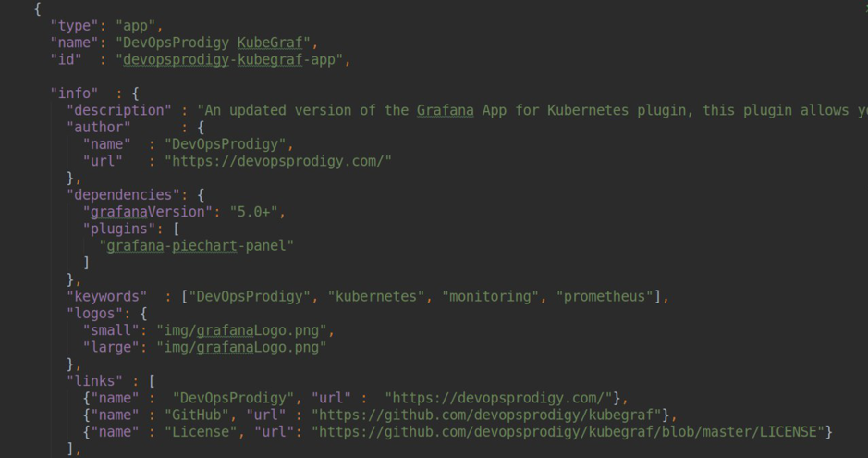The width and height of the screenshot is (868, 458).
Task: Click the "kubernetes" keyword
Action: [x=376, y=296]
